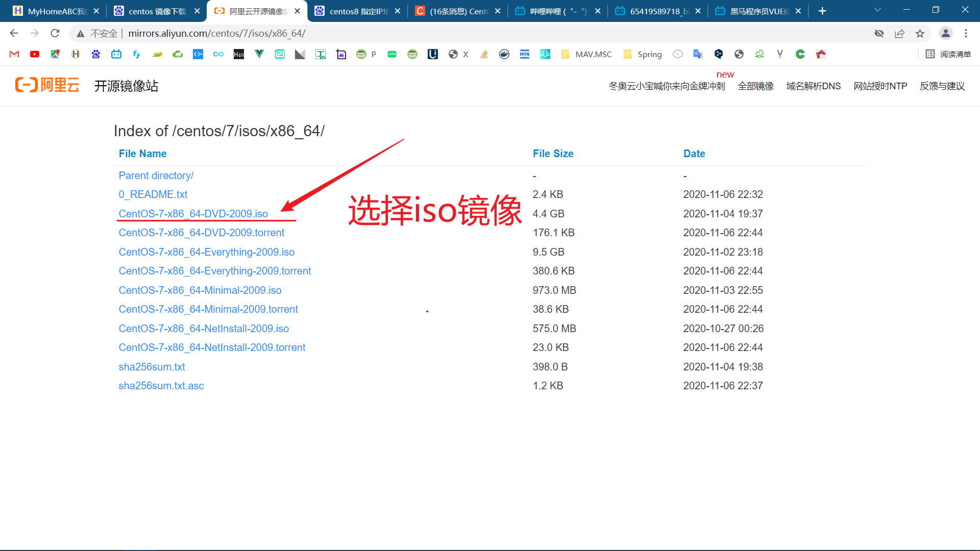
Task: Open the 全部镜像 menu item
Action: coord(755,86)
